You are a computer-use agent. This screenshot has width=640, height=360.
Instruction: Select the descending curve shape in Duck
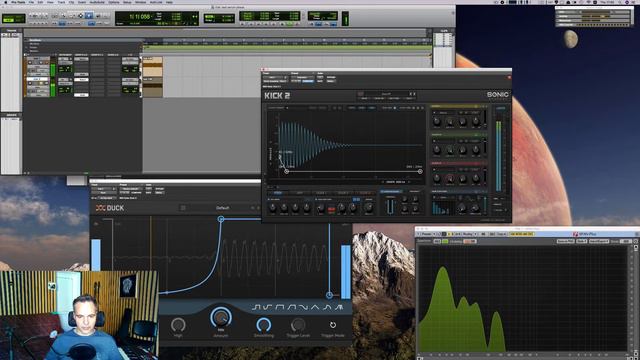click(304, 307)
